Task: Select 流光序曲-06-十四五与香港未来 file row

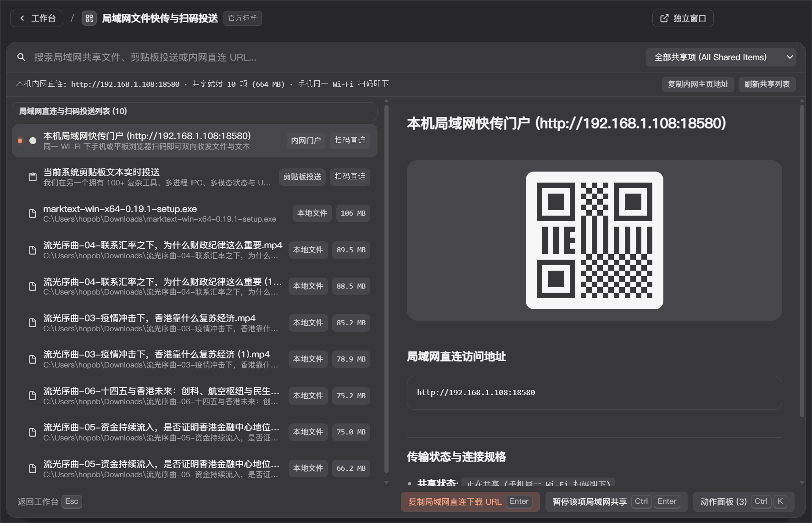Action: click(x=195, y=395)
